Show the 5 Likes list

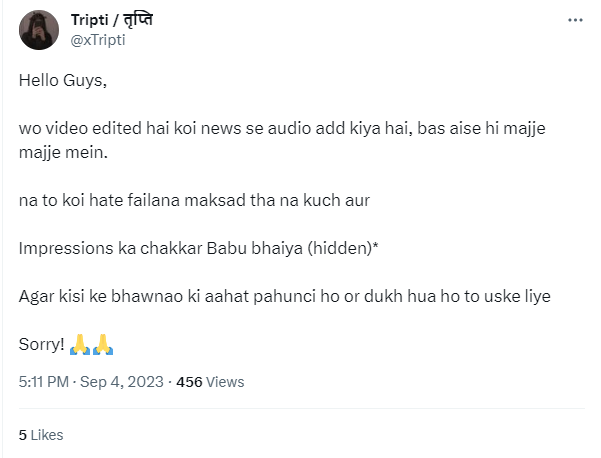point(41,435)
